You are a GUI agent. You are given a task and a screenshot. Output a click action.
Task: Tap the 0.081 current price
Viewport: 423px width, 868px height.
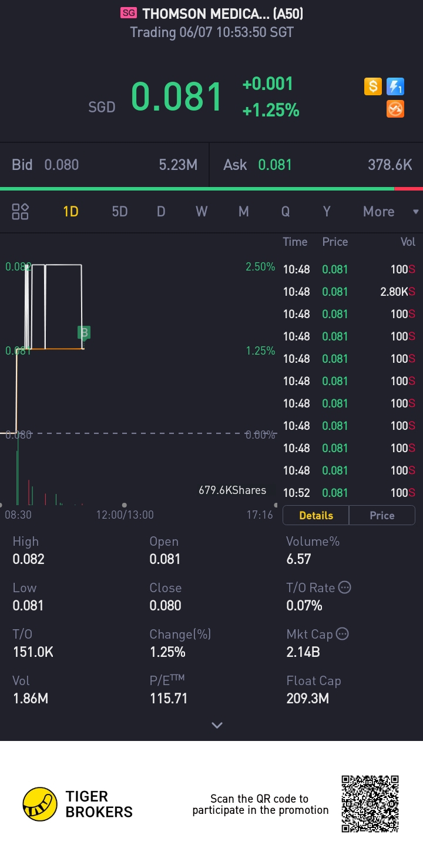(x=177, y=97)
